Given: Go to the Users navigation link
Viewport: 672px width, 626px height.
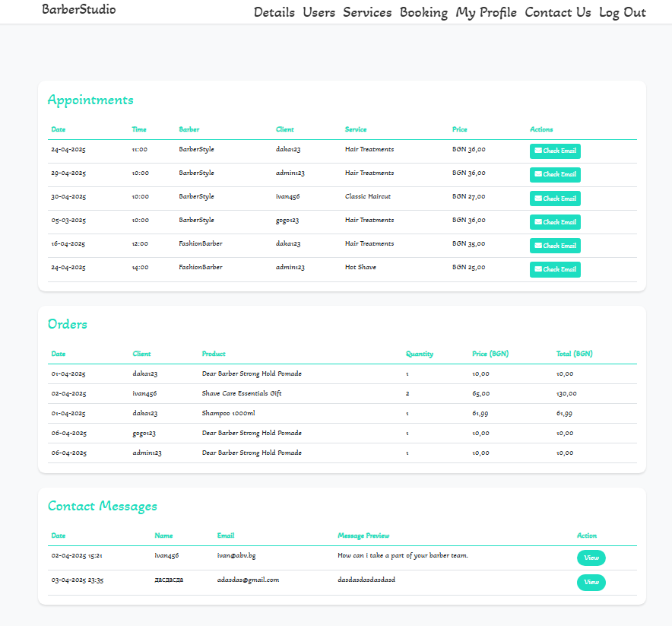Looking at the screenshot, I should click(319, 12).
